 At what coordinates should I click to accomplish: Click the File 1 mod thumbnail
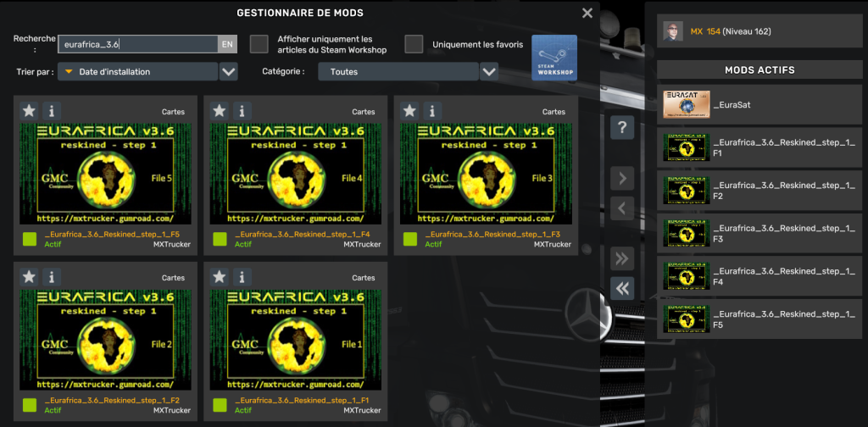click(x=296, y=340)
